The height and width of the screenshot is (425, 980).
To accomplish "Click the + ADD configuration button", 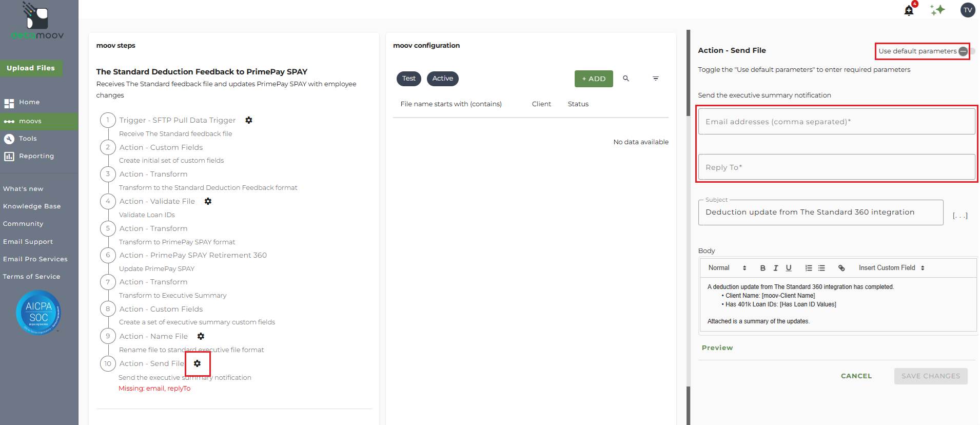I will point(594,79).
